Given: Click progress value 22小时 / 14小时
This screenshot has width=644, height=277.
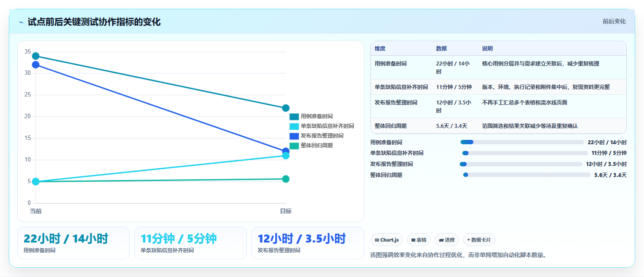Looking at the screenshot, I should tap(607, 142).
